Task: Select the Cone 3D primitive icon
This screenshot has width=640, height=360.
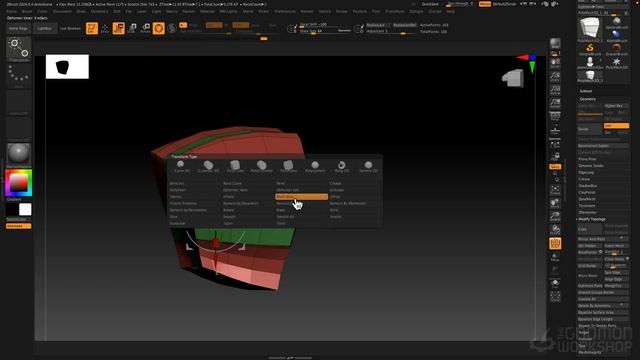Action: pos(181,166)
